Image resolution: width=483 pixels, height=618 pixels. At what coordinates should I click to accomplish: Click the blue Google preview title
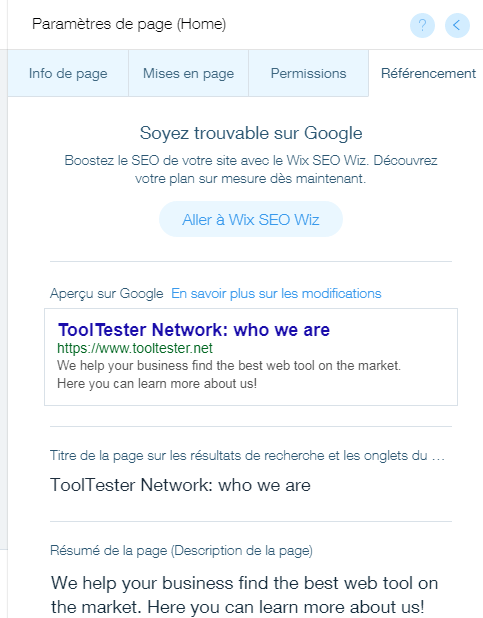194,329
